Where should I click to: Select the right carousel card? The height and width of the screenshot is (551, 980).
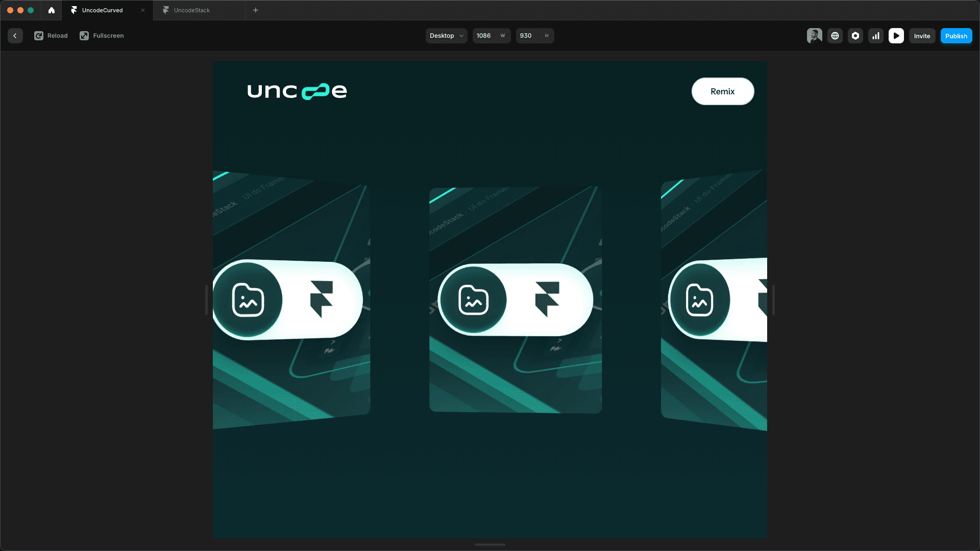[x=714, y=300]
